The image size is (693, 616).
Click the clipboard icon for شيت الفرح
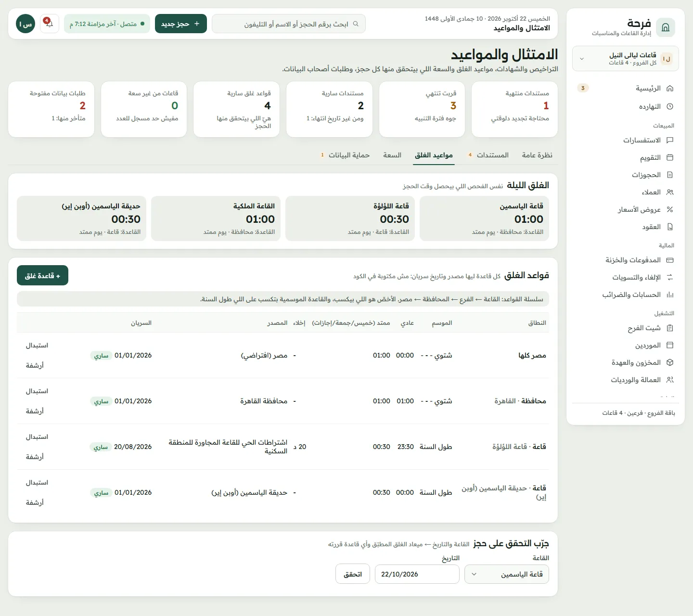click(x=669, y=328)
